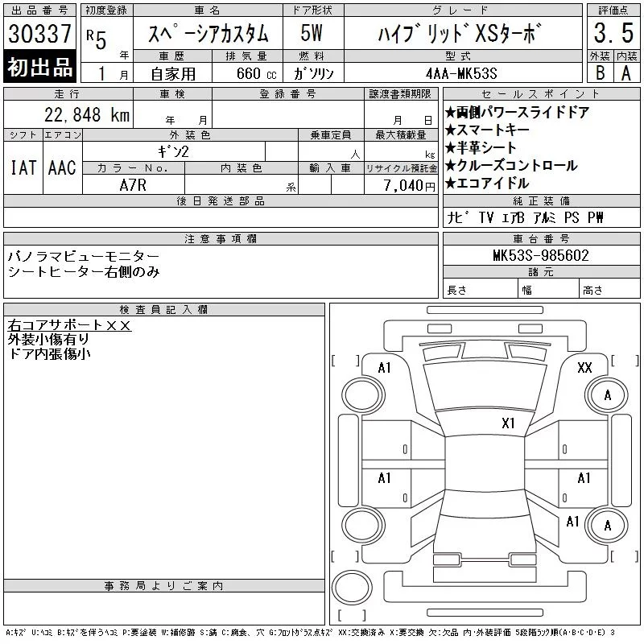Select the recycle deposit 7,040円
Viewport: 644px width, 644px height.
pyautogui.click(x=409, y=186)
